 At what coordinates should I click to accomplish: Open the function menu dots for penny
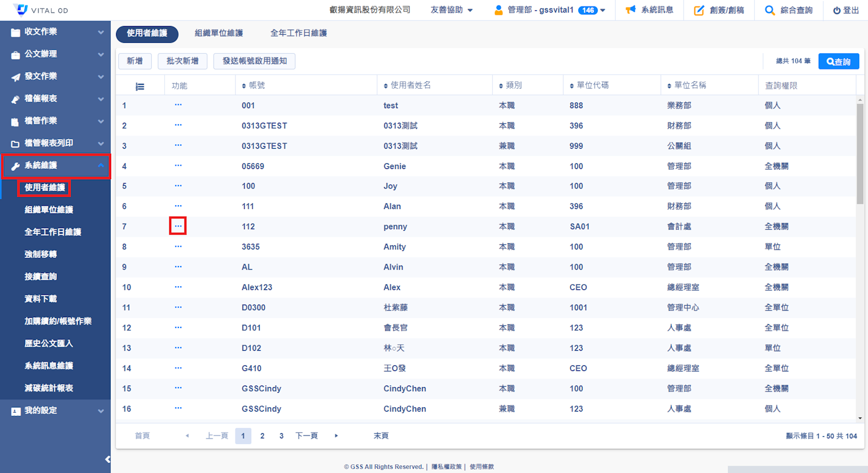(x=178, y=226)
